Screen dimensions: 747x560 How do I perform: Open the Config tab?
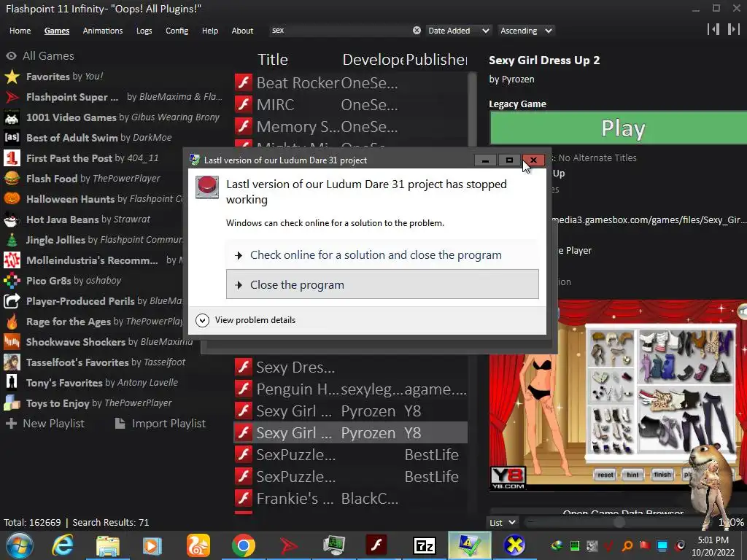(x=177, y=31)
